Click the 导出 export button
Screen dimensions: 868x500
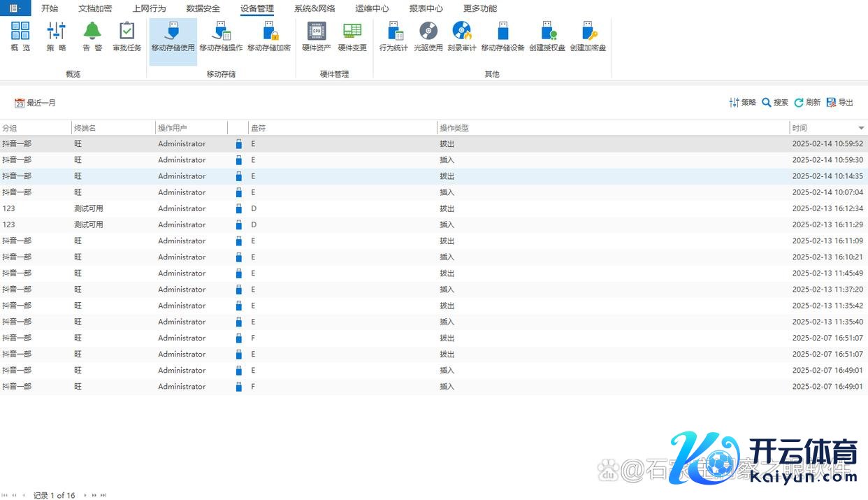pyautogui.click(x=840, y=102)
